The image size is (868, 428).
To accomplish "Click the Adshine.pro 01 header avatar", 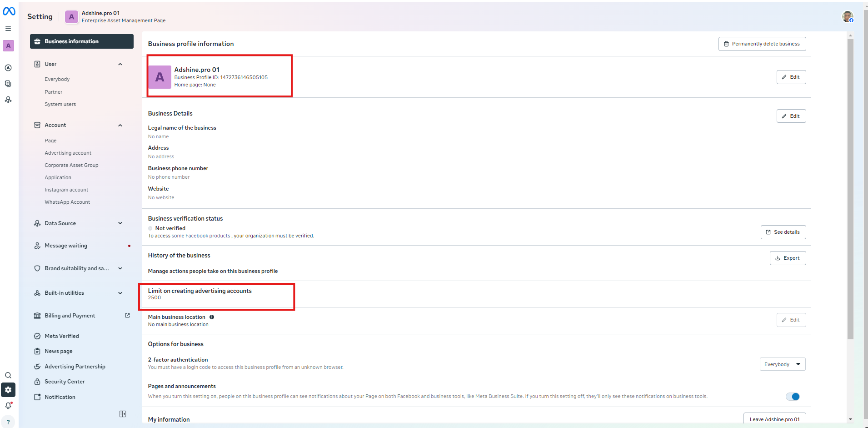I will tap(71, 17).
